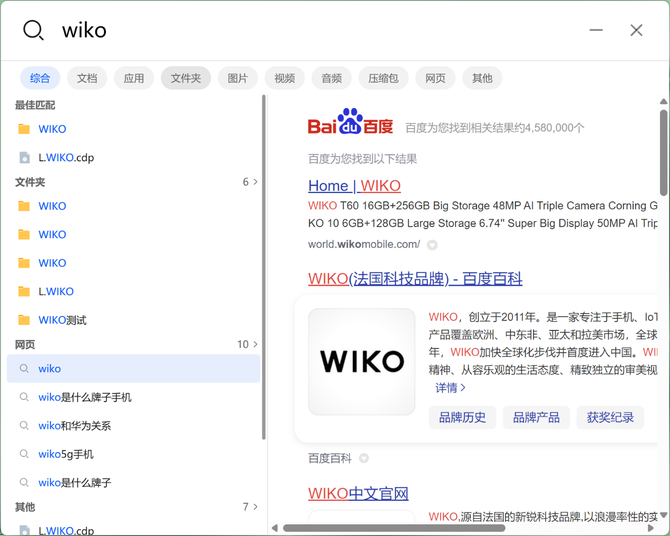Open the L.WIKO.cdp file under best match
This screenshot has height=536, width=670.
click(x=66, y=158)
